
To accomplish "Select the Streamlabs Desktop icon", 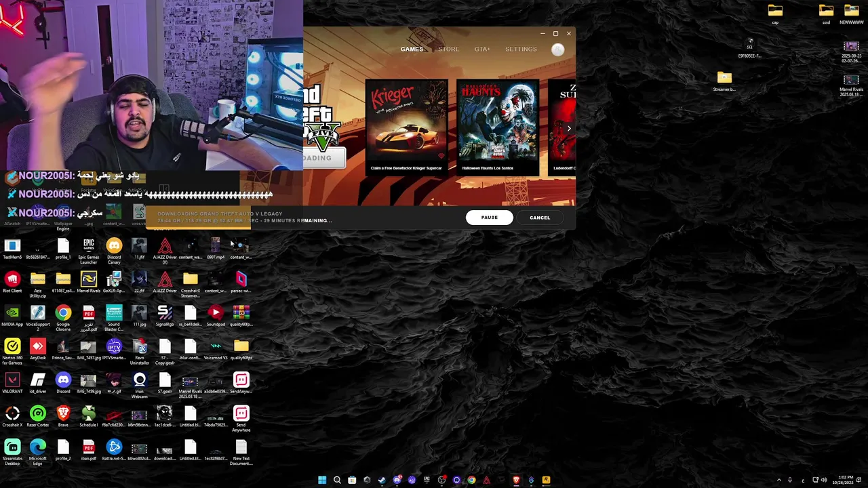I will [12, 451].
